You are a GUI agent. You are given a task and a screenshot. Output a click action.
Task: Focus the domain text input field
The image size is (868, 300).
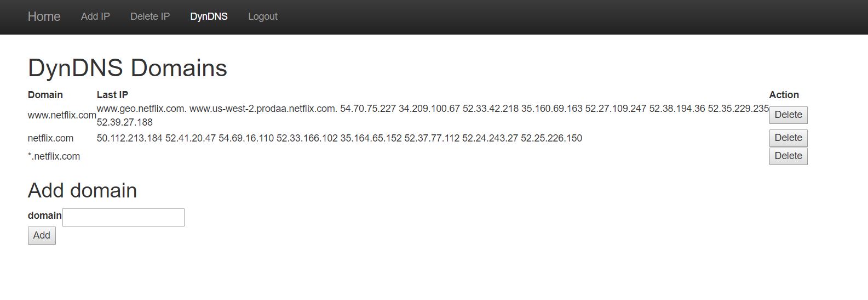[x=123, y=217]
